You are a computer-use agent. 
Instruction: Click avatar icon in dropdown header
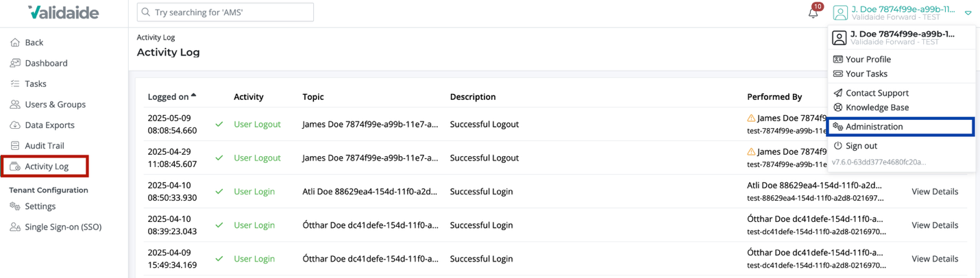(840, 38)
